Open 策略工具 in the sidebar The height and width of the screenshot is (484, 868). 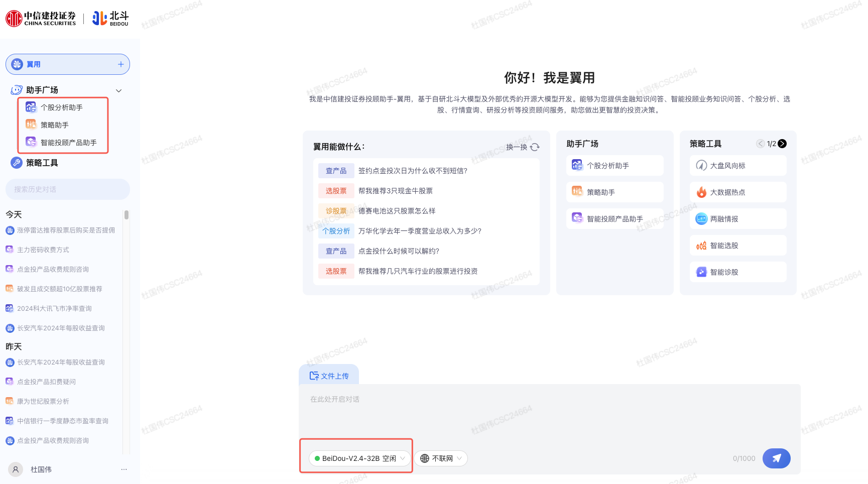tap(42, 163)
